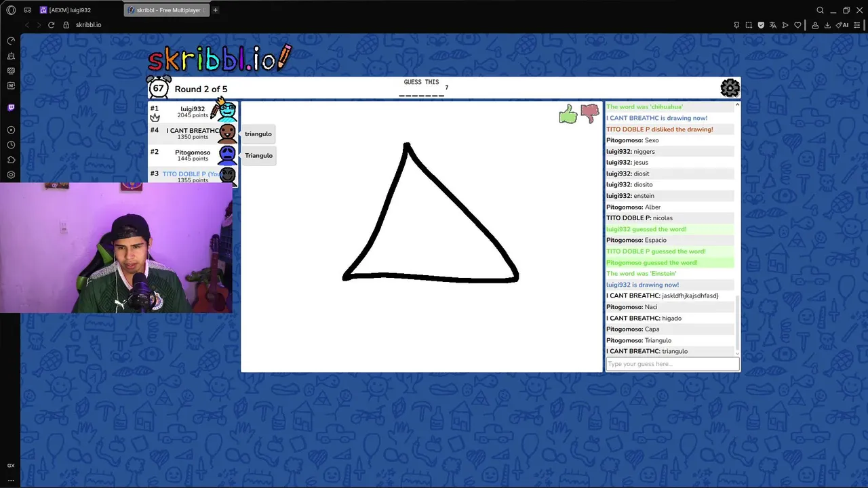Open the sidebar player icon
This screenshot has width=868, height=488.
(x=11, y=129)
